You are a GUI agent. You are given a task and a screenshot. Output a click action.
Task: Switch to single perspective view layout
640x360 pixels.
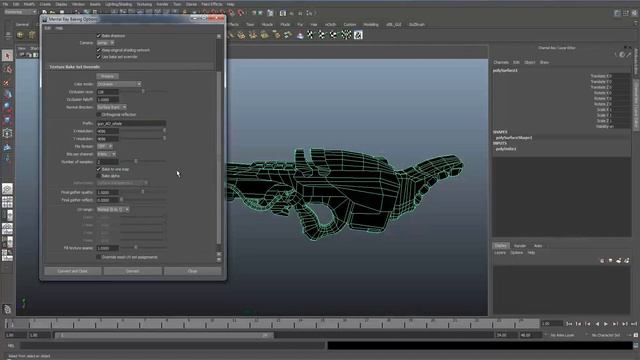[x=7, y=189]
